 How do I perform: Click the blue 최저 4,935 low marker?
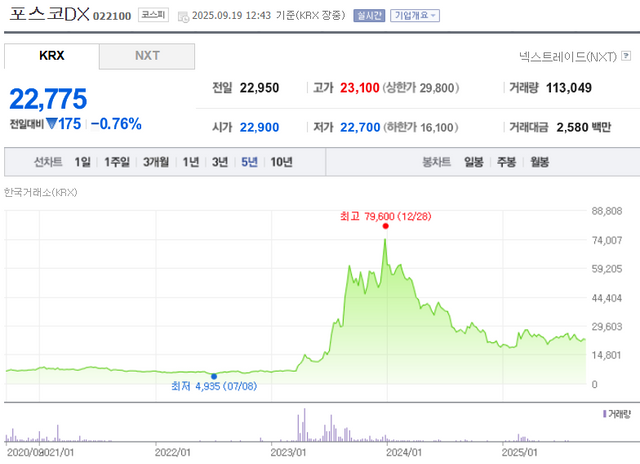tap(213, 376)
